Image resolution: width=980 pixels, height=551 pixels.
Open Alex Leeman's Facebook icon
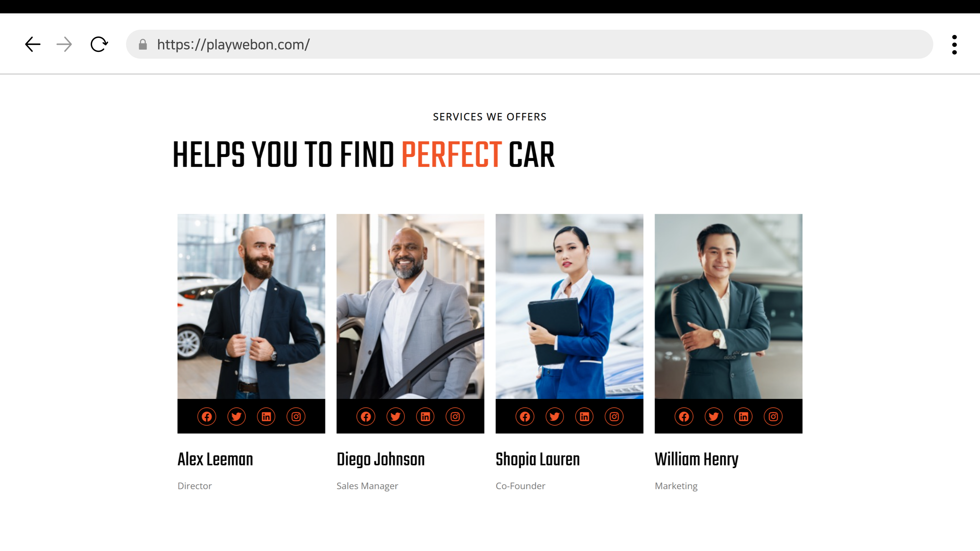click(207, 417)
